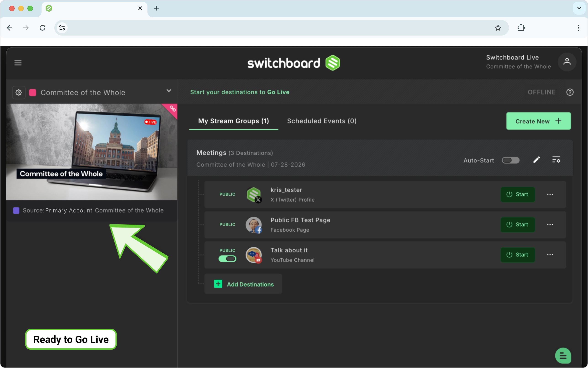The width and height of the screenshot is (588, 368).
Task: Bookmark this page with star icon
Action: [498, 28]
